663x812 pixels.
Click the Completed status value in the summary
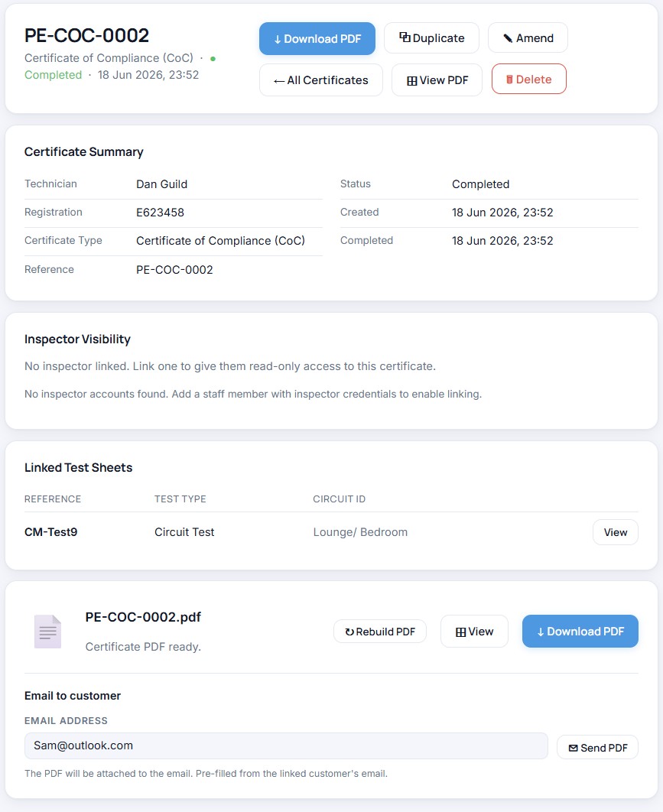(481, 184)
